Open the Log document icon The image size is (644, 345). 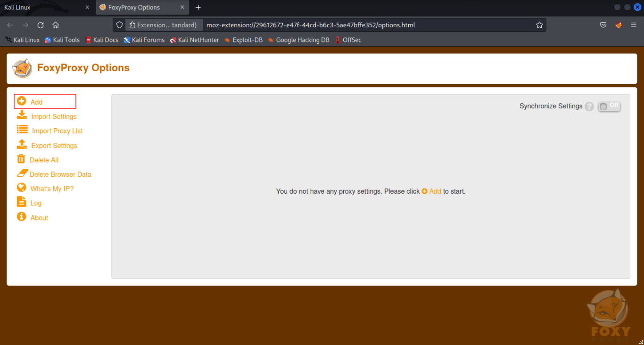pos(21,202)
